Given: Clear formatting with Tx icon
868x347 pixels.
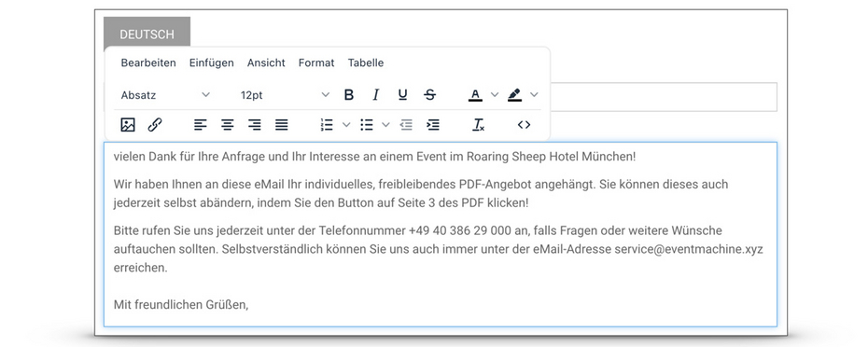Looking at the screenshot, I should (x=478, y=125).
